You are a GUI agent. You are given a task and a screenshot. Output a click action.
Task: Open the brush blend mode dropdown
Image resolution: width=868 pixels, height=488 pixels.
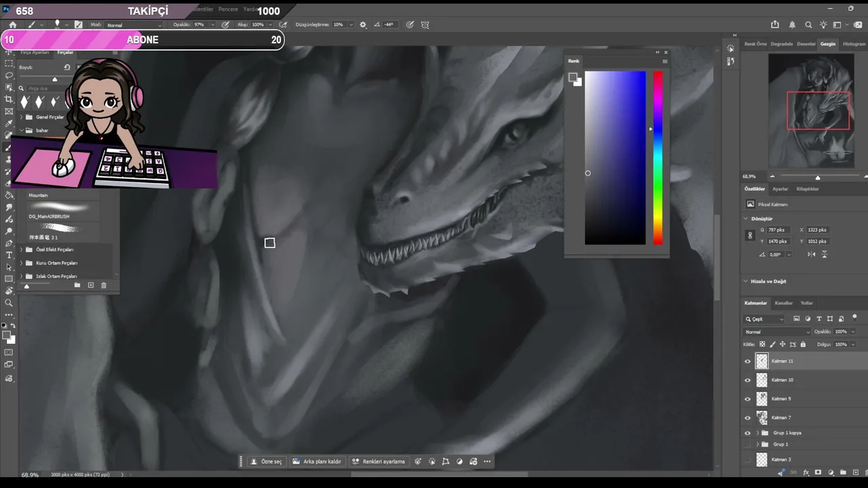coord(134,25)
